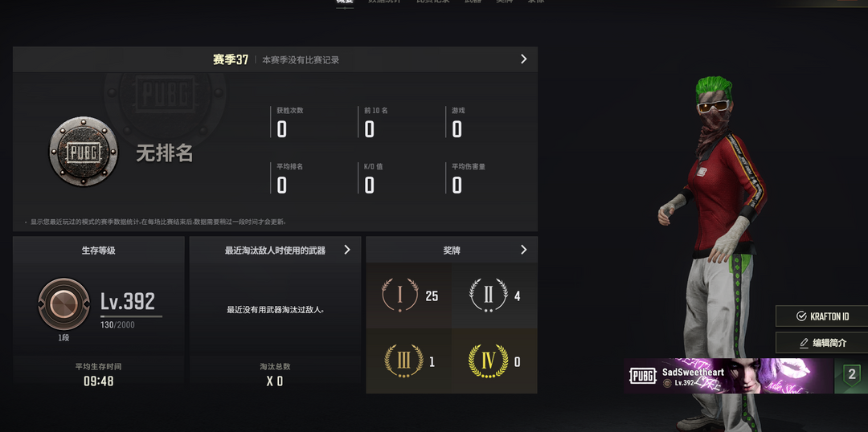Click the survival level 130/2000 progress bar
The height and width of the screenshot is (432, 868).
click(131, 316)
